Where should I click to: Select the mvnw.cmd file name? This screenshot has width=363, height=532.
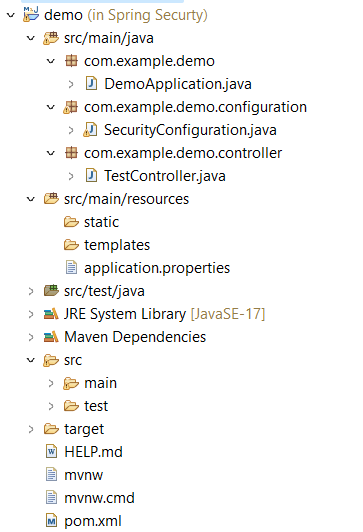99,498
